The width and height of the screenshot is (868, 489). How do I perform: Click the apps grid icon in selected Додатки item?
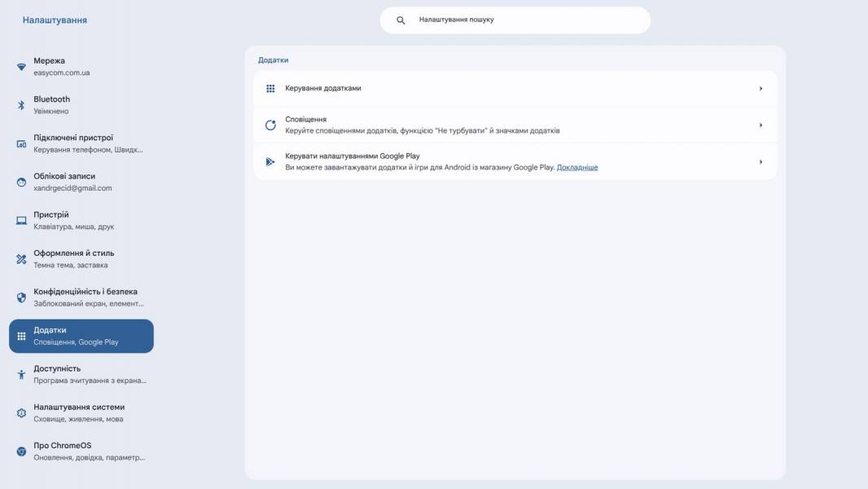pyautogui.click(x=21, y=336)
